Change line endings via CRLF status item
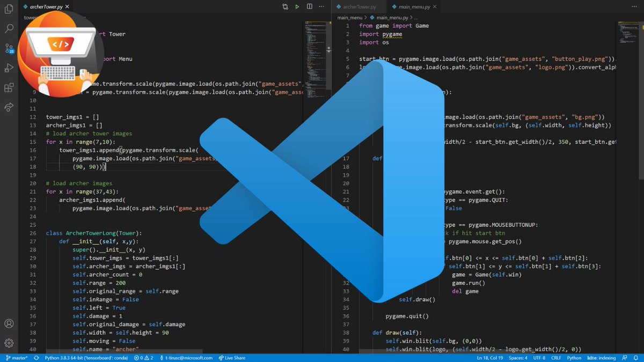644x362 pixels. pos(556,358)
